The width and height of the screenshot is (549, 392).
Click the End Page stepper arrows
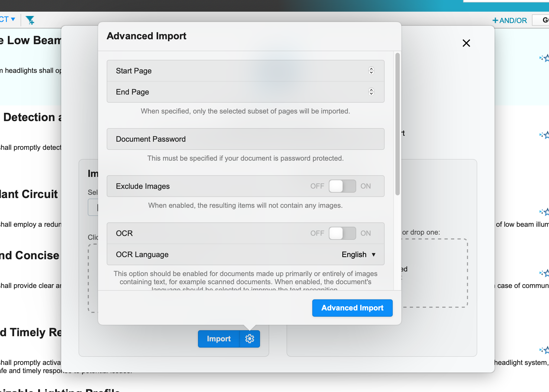(371, 92)
